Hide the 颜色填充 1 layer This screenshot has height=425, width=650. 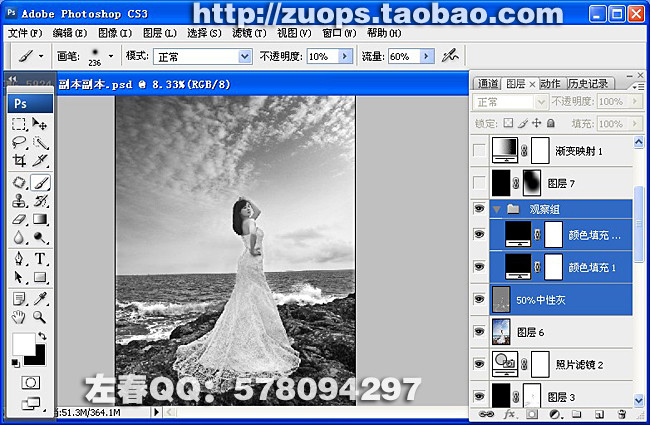pos(479,267)
